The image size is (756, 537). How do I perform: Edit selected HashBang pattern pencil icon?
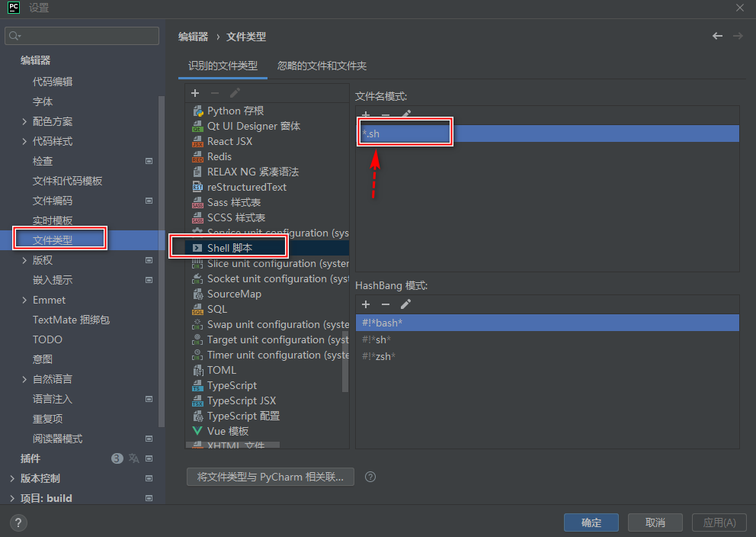click(405, 304)
